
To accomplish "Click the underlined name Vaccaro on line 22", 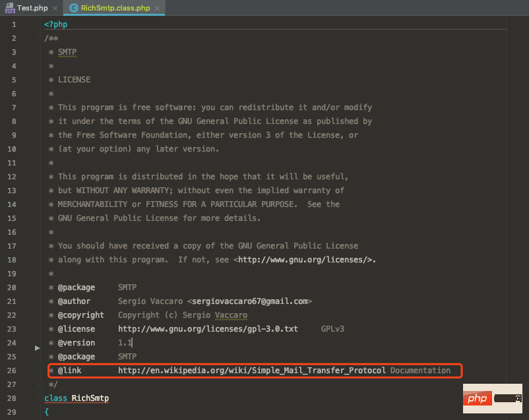I will 231,315.
